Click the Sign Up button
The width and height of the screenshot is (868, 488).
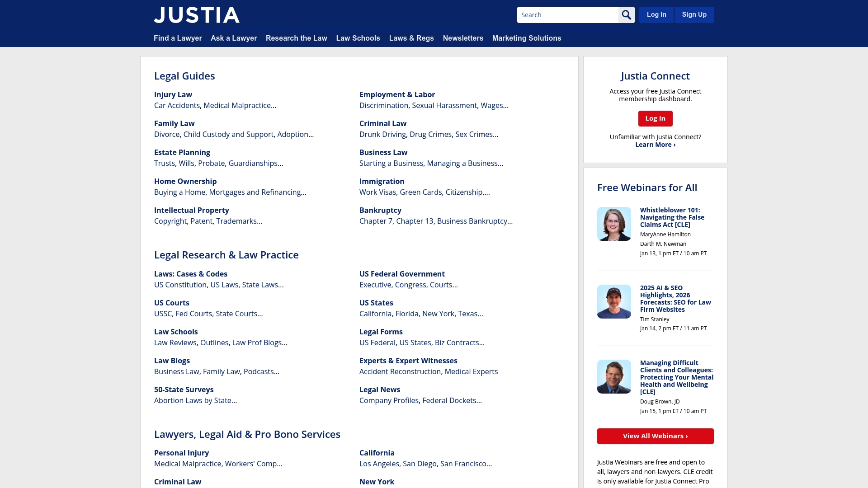(x=694, y=14)
